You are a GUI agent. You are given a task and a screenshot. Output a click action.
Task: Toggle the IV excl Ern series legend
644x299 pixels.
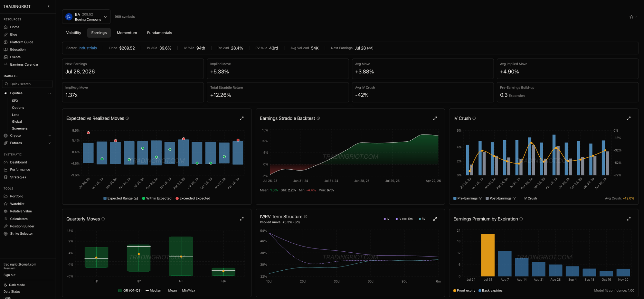point(404,219)
